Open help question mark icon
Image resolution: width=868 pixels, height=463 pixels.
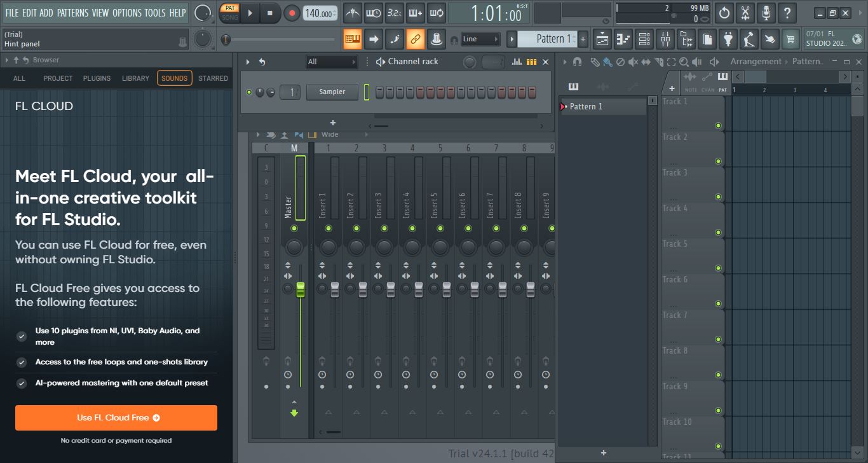[x=787, y=13]
